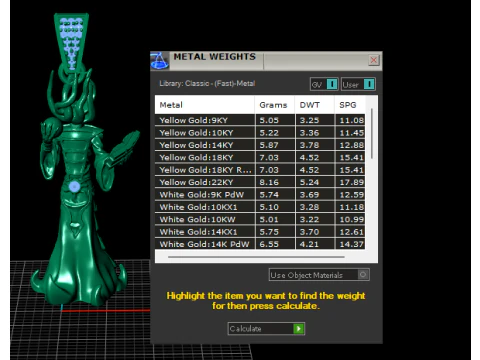Select the Yellow Gold:18KY row
480x360 pixels.
point(260,157)
